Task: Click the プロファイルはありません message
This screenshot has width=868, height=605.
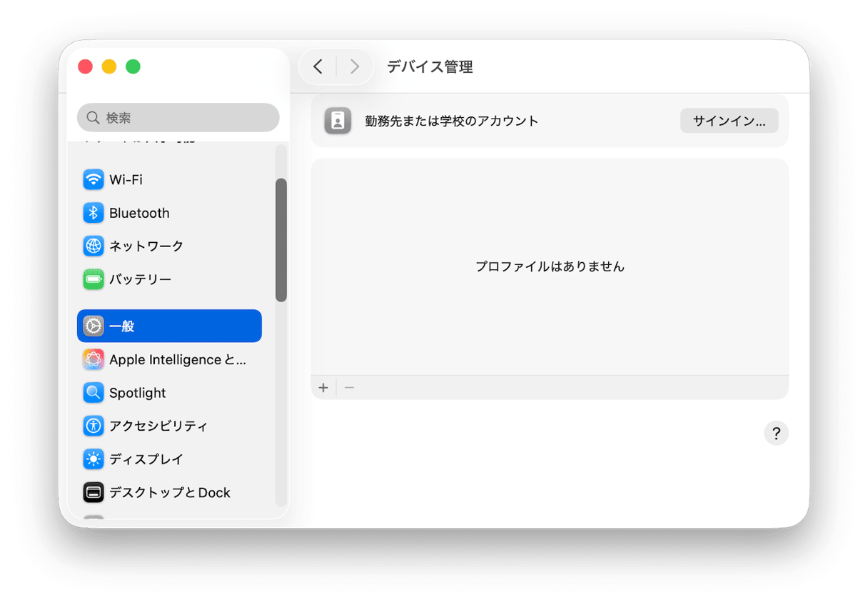Action: (550, 266)
